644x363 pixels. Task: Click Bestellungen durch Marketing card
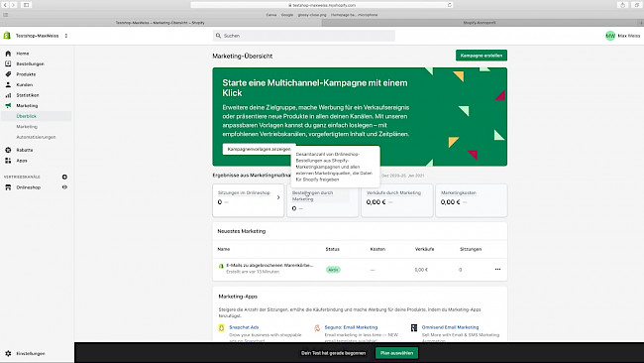323,200
